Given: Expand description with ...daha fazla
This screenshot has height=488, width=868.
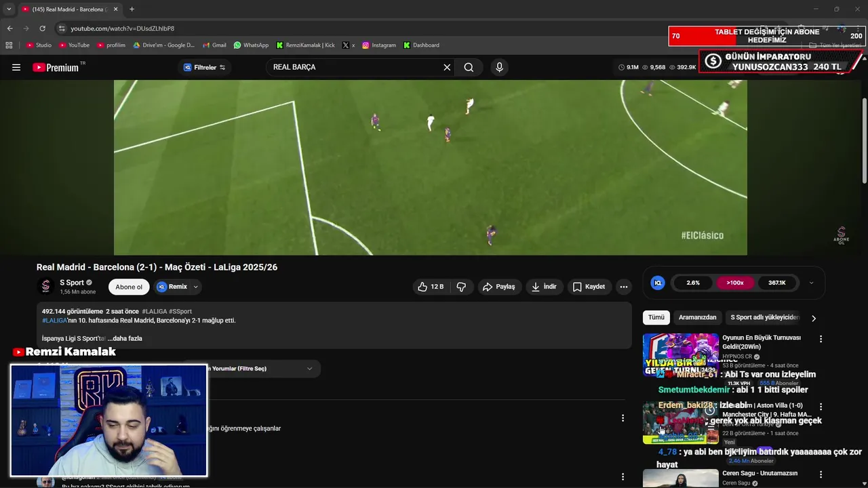Looking at the screenshot, I should click(125, 338).
